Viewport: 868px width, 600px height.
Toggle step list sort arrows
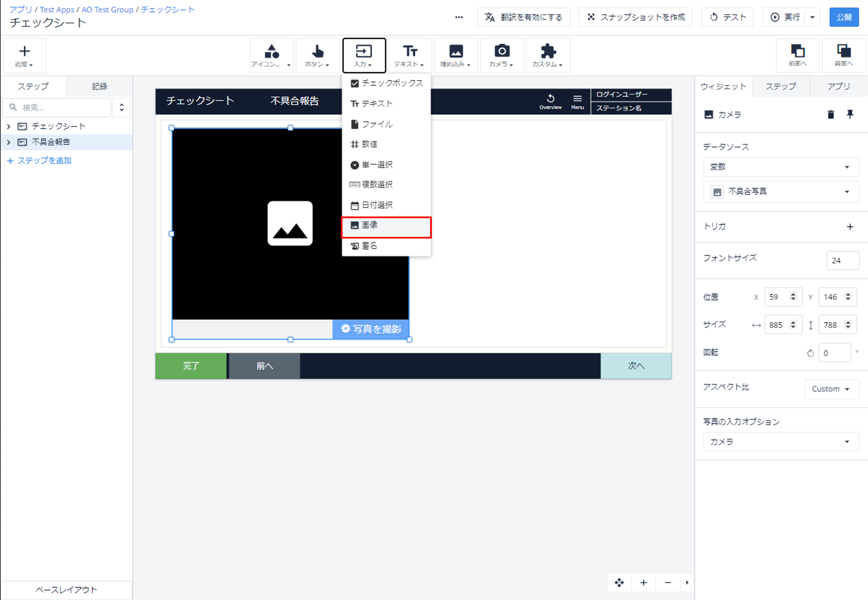point(122,108)
